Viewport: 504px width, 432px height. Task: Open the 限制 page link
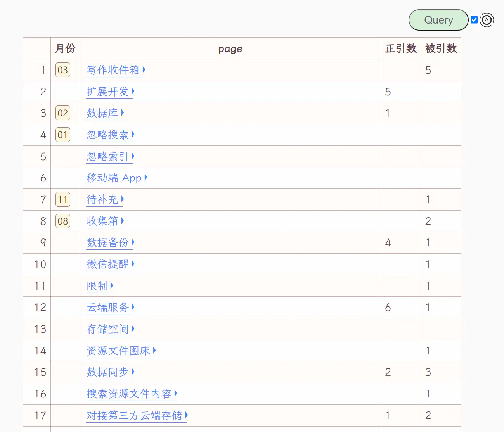click(x=97, y=286)
